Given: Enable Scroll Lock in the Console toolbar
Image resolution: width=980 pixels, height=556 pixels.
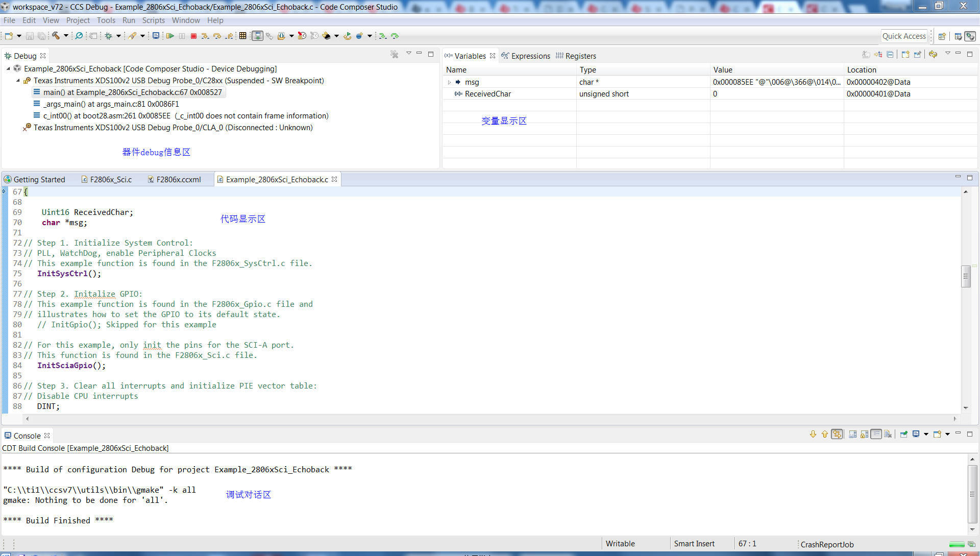Looking at the screenshot, I should click(864, 434).
